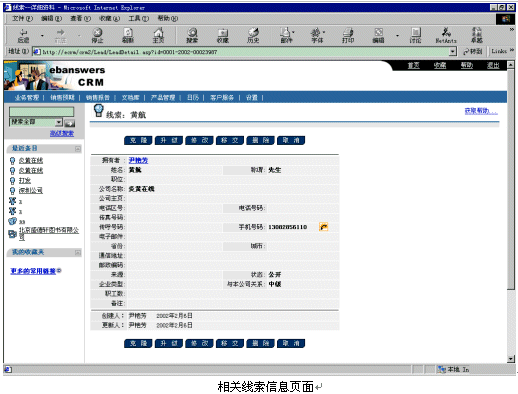518x394 pixels.
Task: Click the phone dial icon beside mobile number
Action: click(x=323, y=227)
